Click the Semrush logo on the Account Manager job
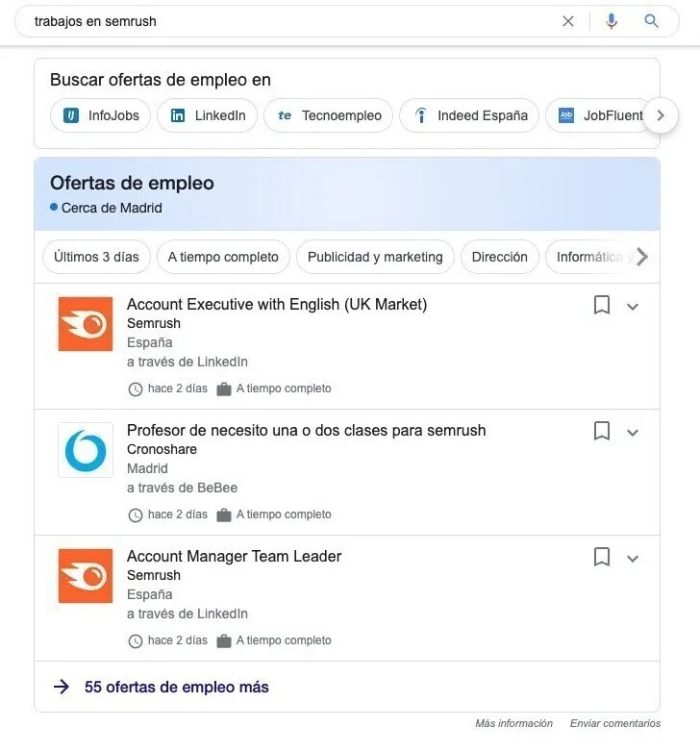 pos(86,576)
